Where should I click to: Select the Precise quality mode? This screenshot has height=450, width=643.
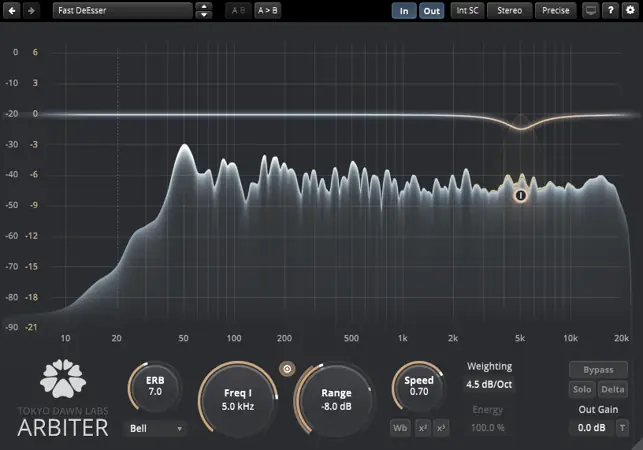555,11
